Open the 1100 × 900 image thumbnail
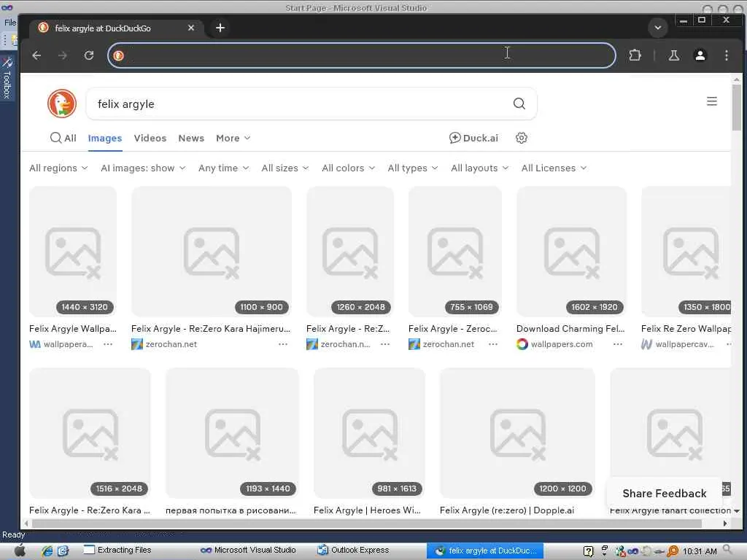The height and width of the screenshot is (560, 747). point(212,252)
